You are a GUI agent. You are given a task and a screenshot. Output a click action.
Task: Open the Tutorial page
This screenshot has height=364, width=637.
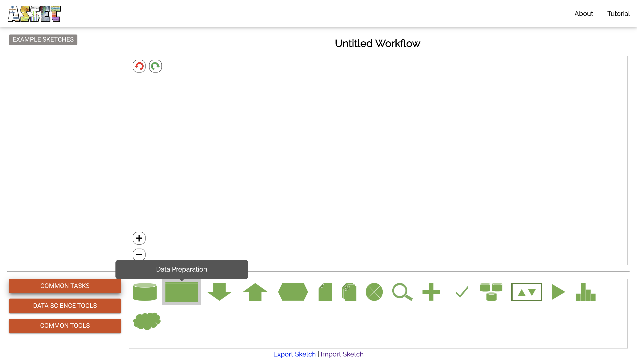tap(618, 13)
